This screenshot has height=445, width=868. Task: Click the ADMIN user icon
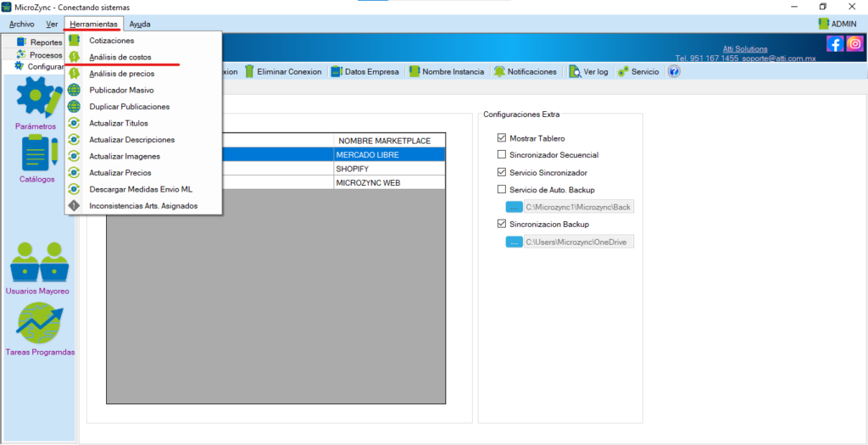[823, 24]
